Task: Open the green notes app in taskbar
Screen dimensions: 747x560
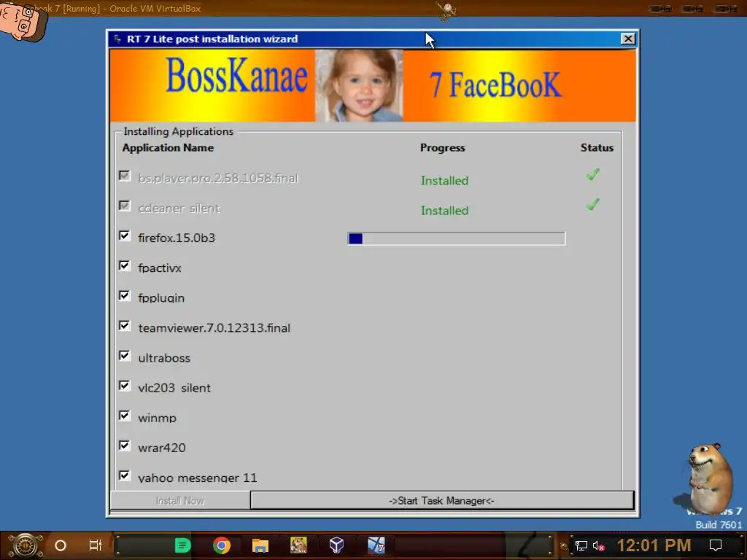Action: [182, 545]
